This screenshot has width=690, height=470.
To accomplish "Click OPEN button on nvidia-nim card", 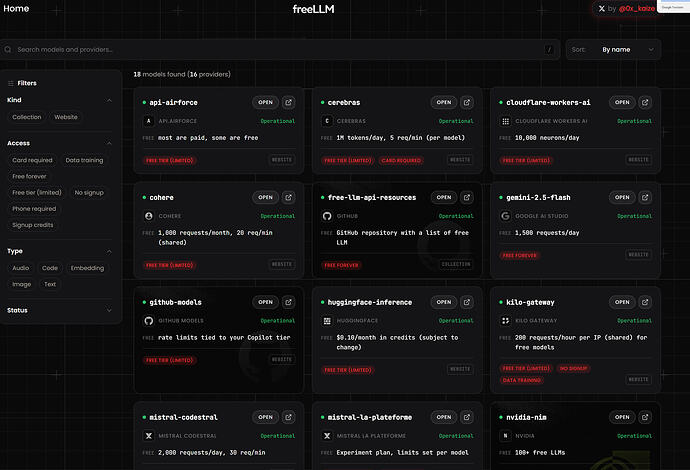I will pyautogui.click(x=622, y=417).
